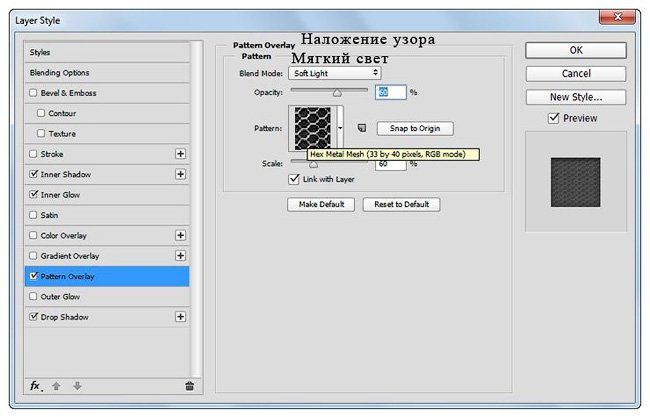This screenshot has height=417, width=650.
Task: Toggle the Preview checkbox
Action: tap(554, 118)
